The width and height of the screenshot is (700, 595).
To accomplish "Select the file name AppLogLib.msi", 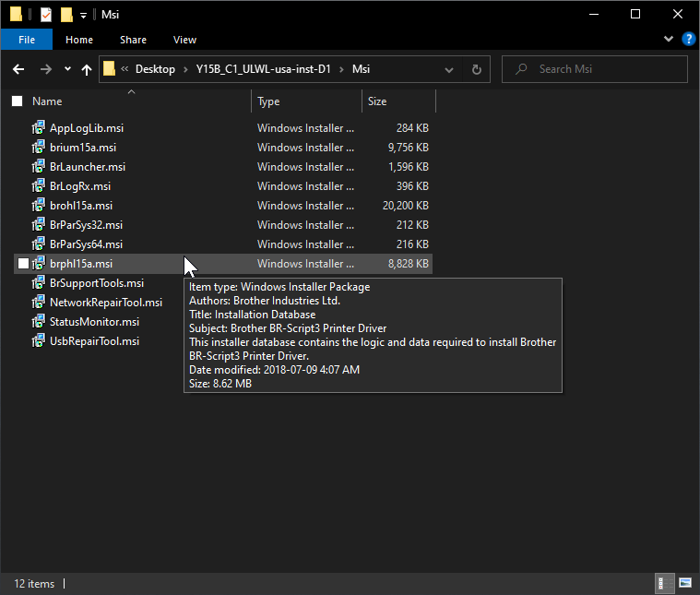I will (87, 128).
